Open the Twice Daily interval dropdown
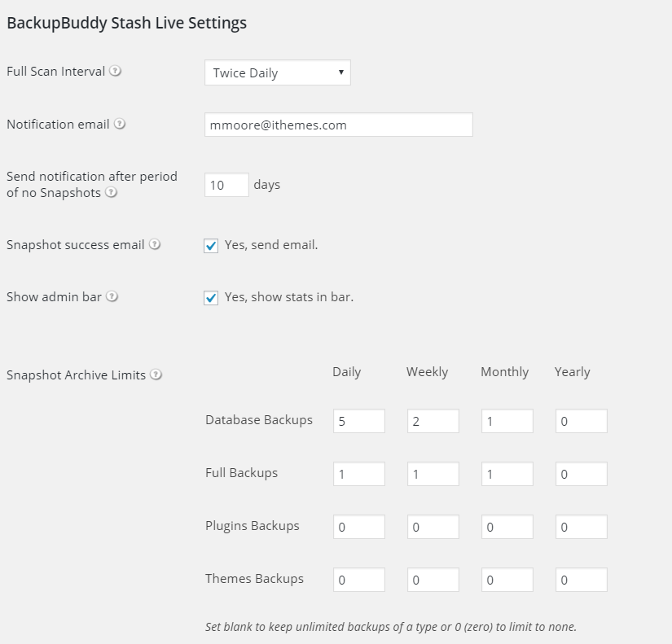 coord(278,72)
